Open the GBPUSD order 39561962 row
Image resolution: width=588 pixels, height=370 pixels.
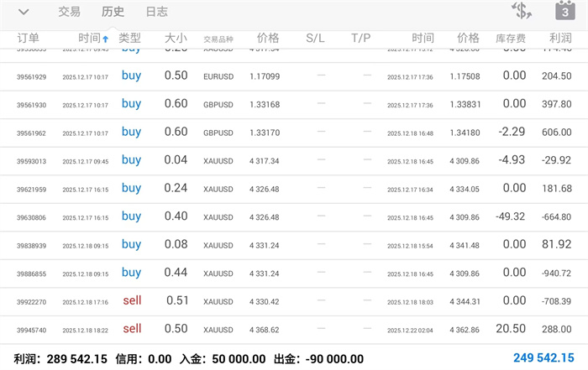[294, 133]
